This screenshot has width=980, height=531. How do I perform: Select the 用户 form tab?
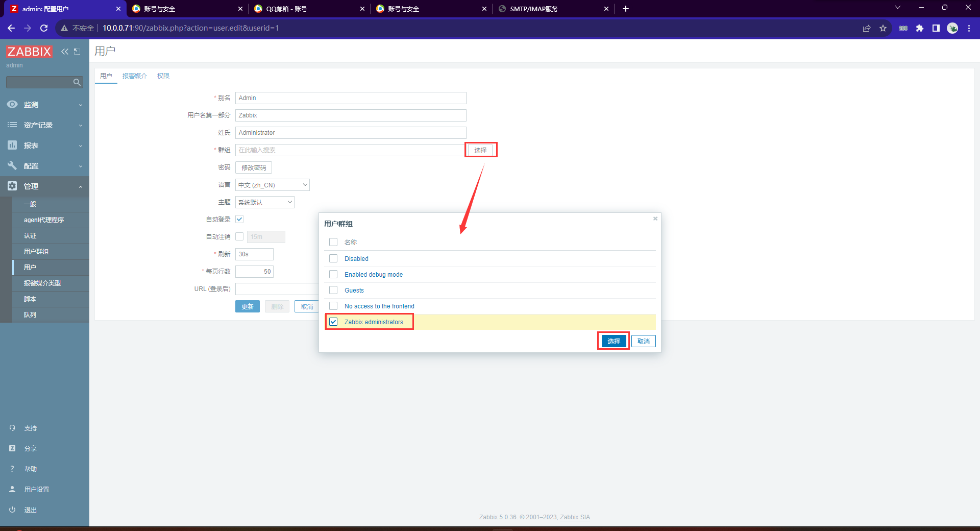tap(106, 76)
